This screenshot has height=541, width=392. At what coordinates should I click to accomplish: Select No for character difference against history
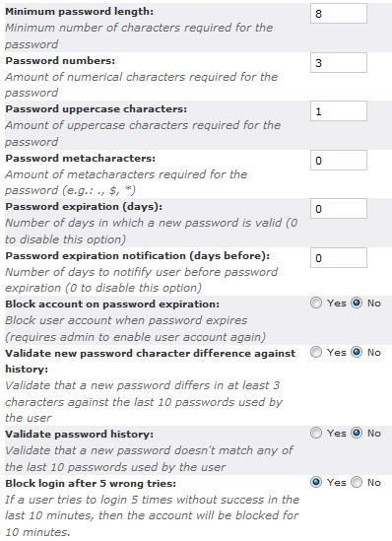tap(357, 352)
